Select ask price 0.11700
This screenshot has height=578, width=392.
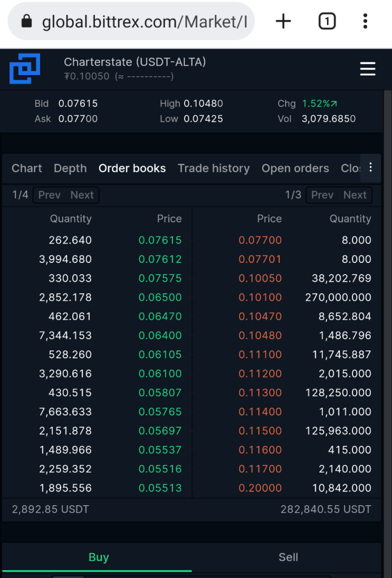click(x=260, y=469)
